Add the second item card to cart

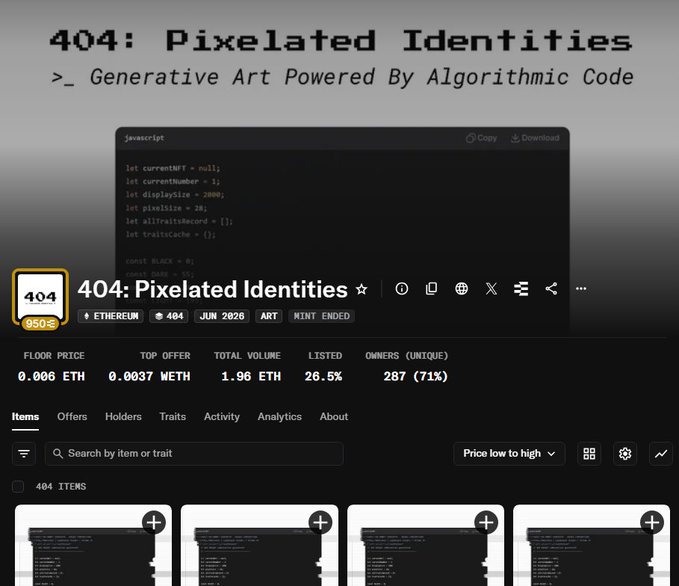(320, 522)
